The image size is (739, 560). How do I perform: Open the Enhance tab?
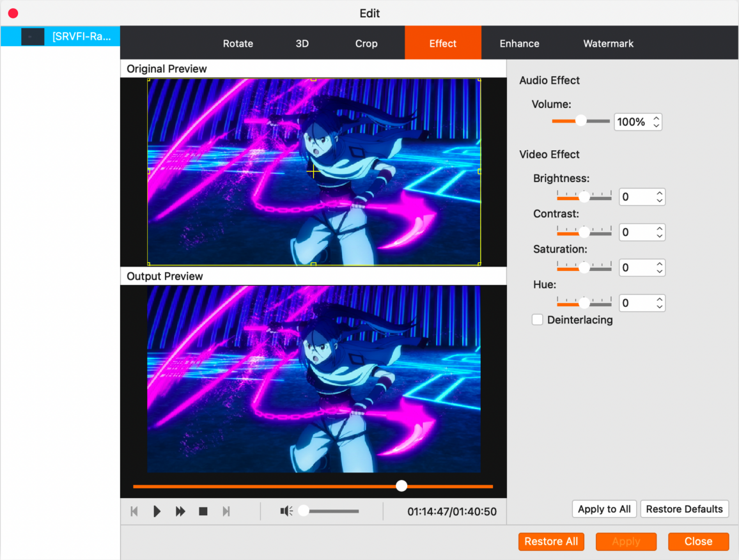(519, 43)
